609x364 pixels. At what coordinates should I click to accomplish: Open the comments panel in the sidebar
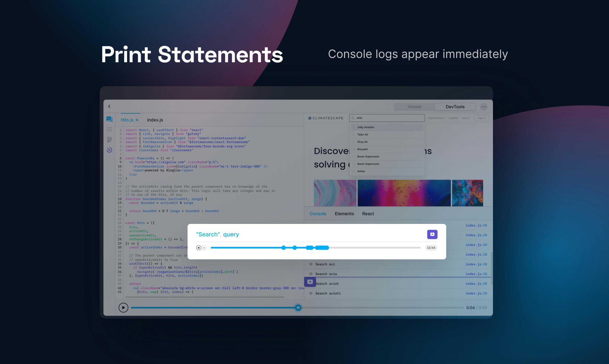coord(109,119)
